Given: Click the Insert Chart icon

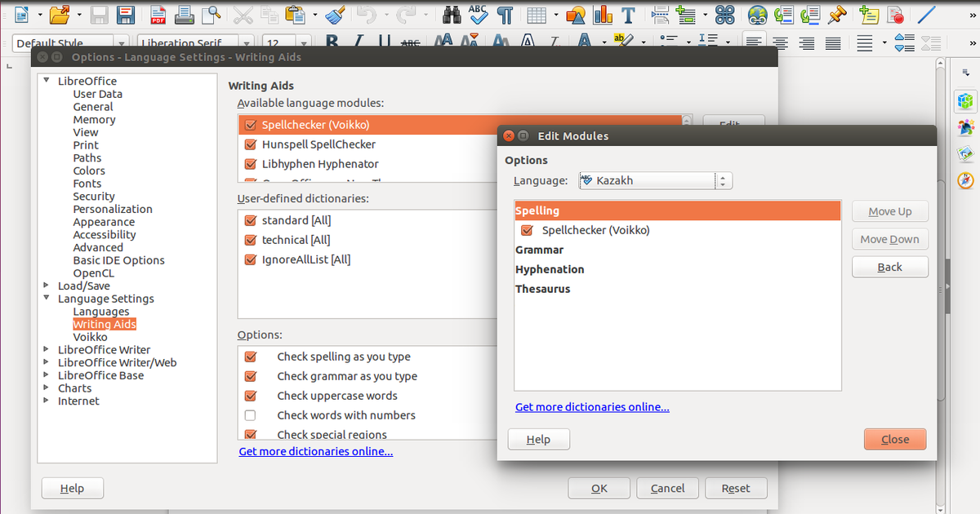Looking at the screenshot, I should point(603,14).
